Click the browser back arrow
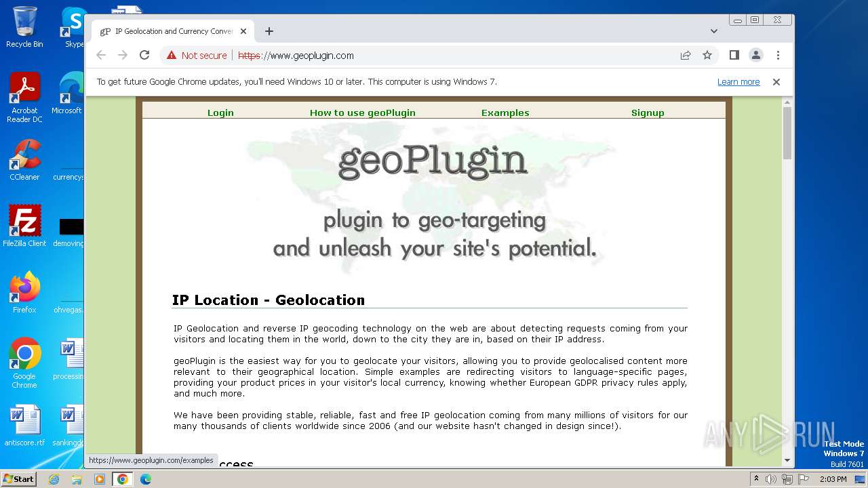 point(101,56)
